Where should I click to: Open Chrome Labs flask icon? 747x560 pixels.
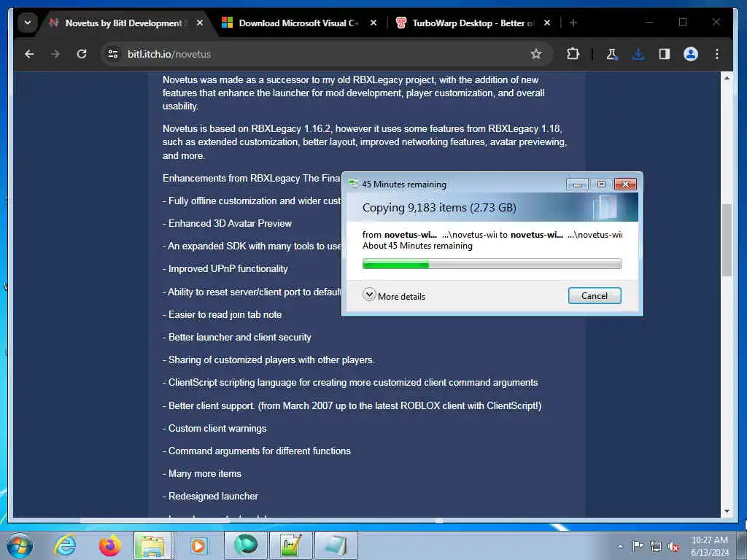[x=612, y=54]
